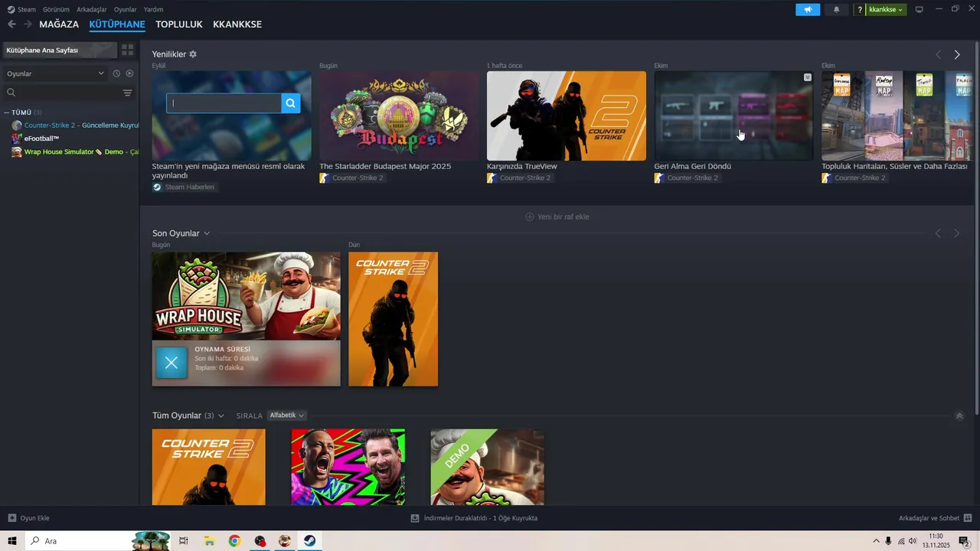
Task: Focus the store search box in the news card
Action: (x=224, y=103)
